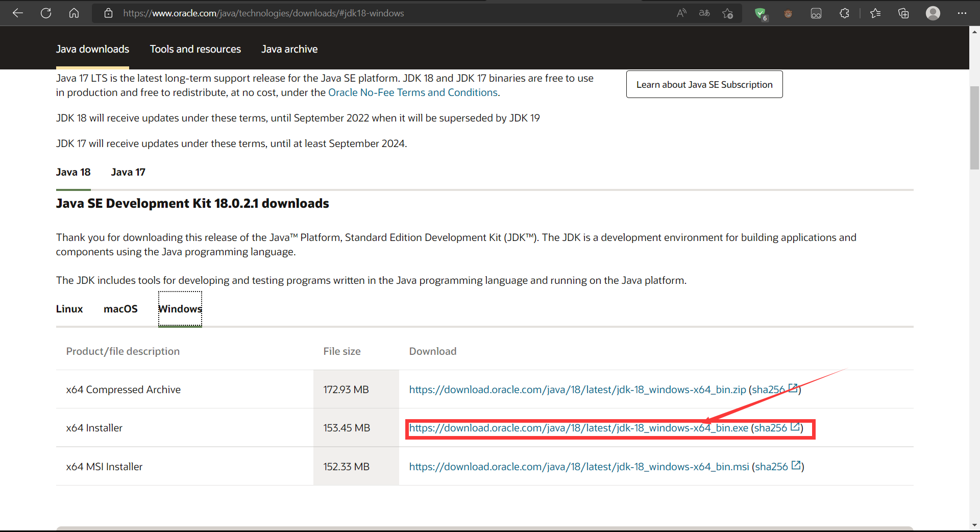
Task: Click the 'x64 Compressed Archive' description
Action: [124, 390]
